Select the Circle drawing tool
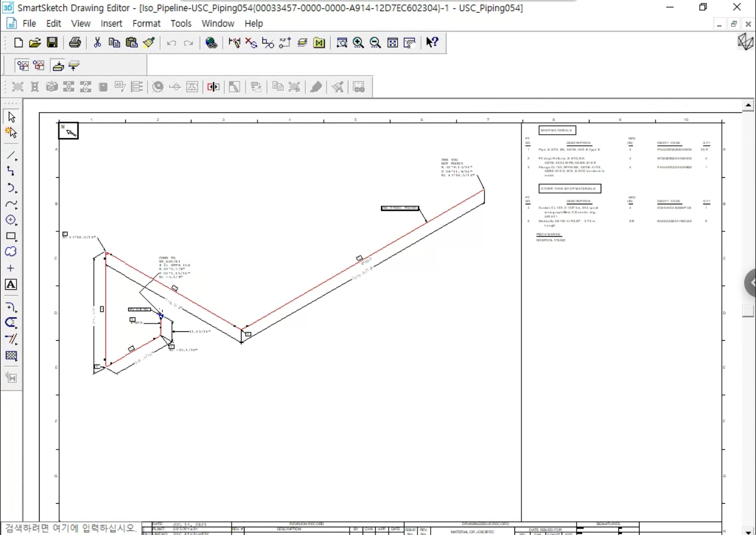 11,220
